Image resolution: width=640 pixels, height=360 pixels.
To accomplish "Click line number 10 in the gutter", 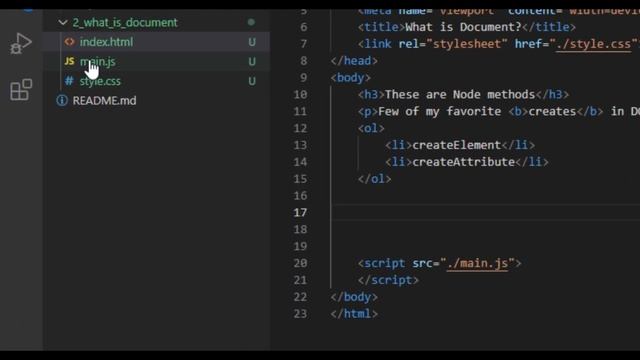I will [300, 95].
